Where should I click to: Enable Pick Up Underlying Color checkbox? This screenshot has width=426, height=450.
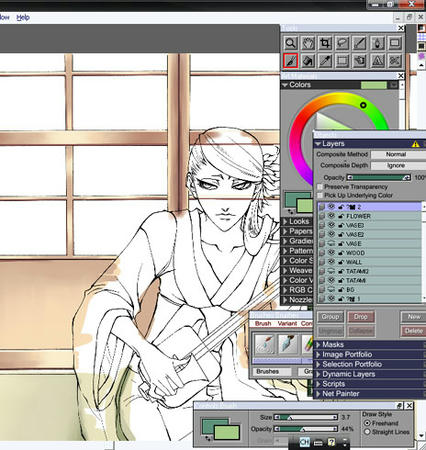[320, 195]
